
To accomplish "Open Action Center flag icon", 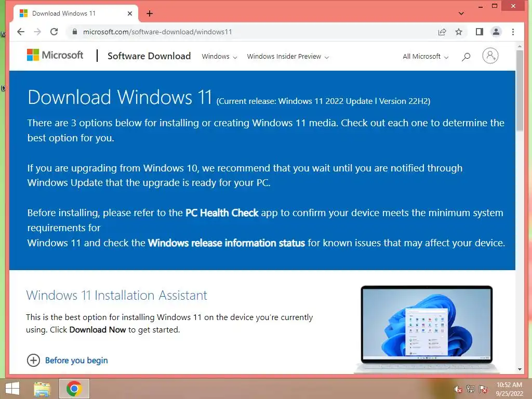I will (x=483, y=389).
